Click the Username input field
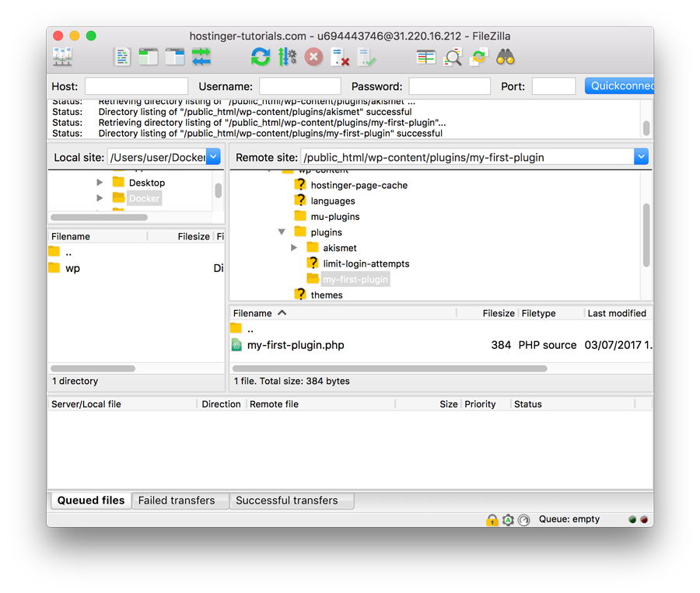The height and width of the screenshot is (593, 700). coord(300,86)
